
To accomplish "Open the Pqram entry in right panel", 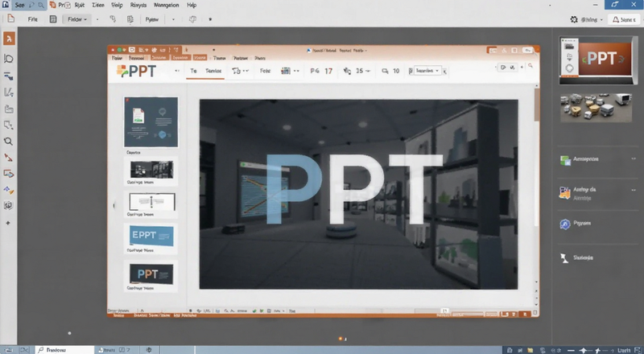I will (582, 224).
